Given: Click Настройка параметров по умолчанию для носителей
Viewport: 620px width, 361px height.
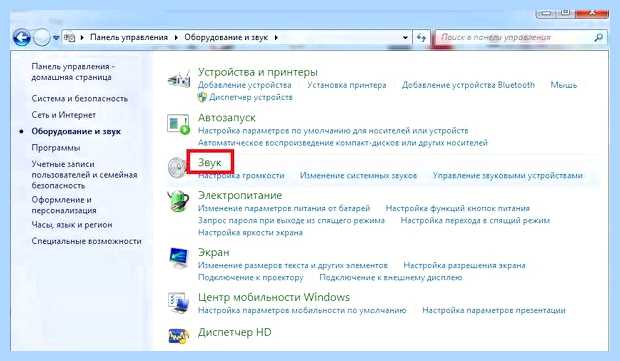Looking at the screenshot, I should [333, 130].
